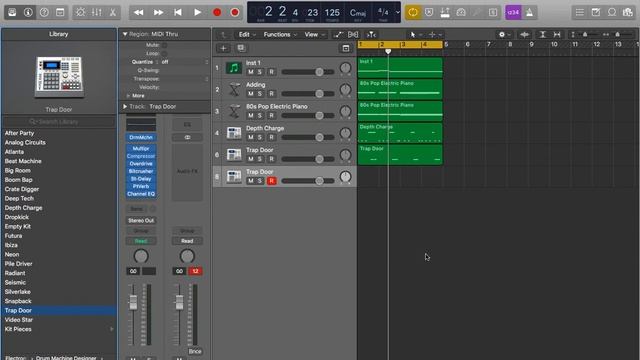Click the Adding track keyboard stand icon

coord(234,89)
